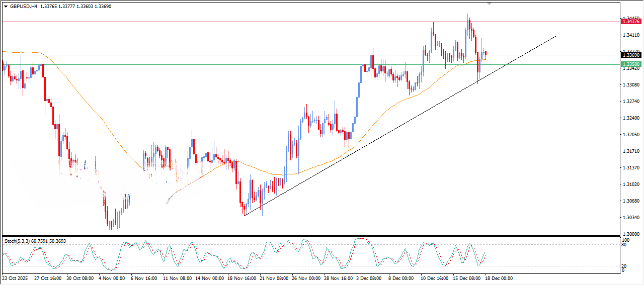Click the 23 Oct 2025 date label
This screenshot has height=285, width=644.
point(14,278)
